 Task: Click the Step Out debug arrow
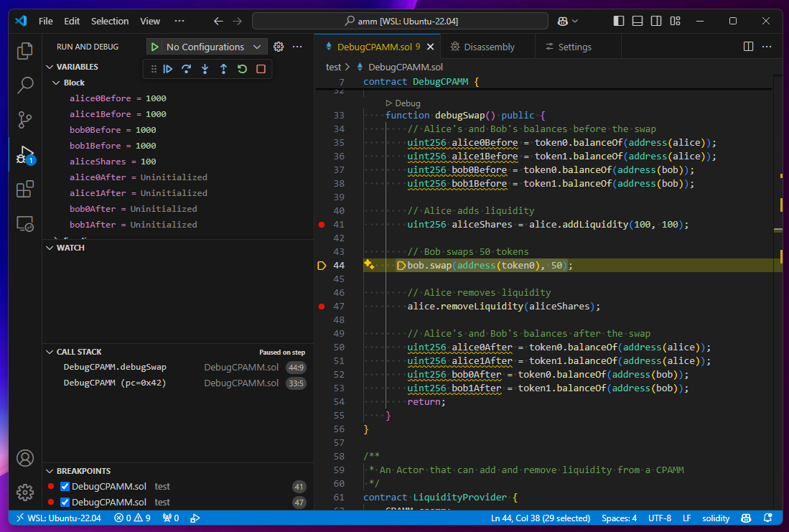click(223, 69)
